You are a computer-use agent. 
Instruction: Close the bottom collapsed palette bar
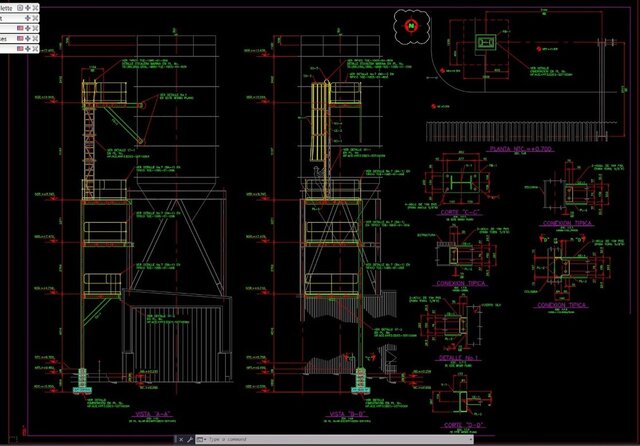[35, 49]
